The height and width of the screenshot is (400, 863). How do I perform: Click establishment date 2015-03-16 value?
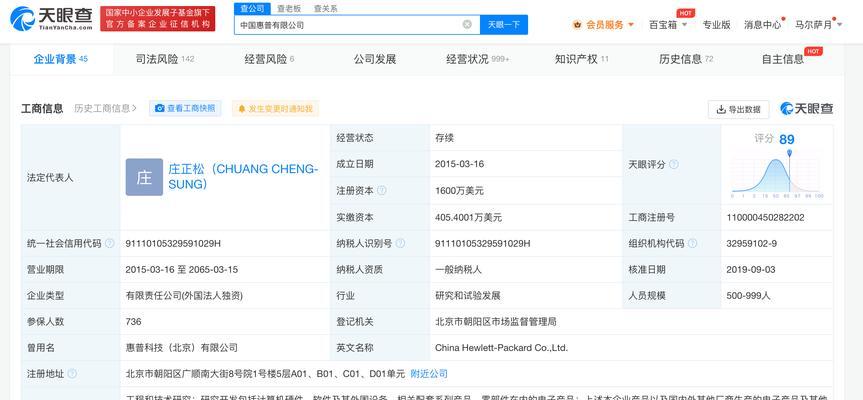point(460,164)
